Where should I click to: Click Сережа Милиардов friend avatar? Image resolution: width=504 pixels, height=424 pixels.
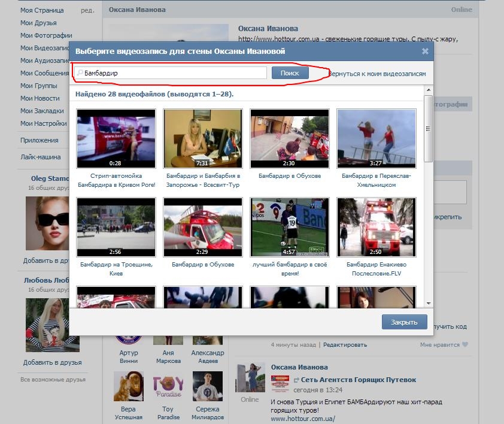point(208,386)
